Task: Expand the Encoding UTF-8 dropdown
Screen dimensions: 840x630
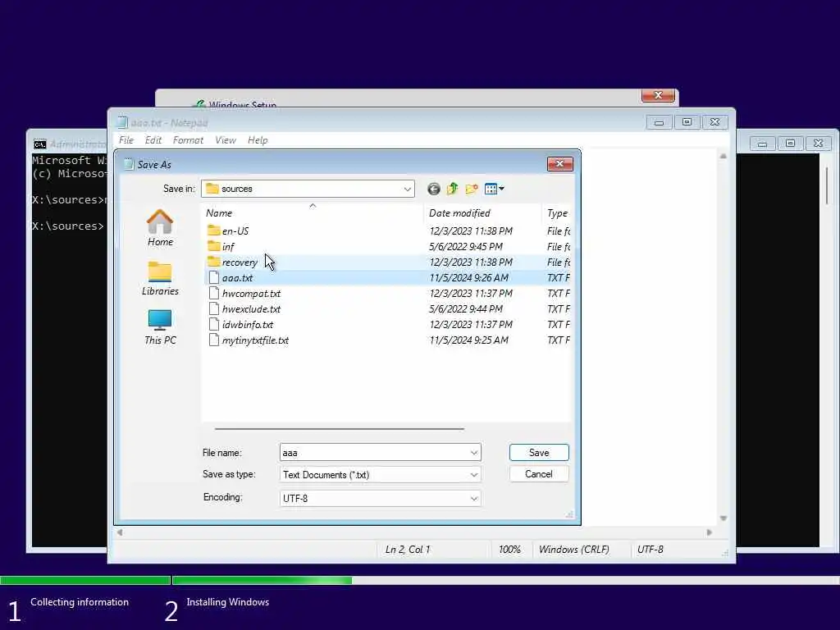Action: point(474,498)
